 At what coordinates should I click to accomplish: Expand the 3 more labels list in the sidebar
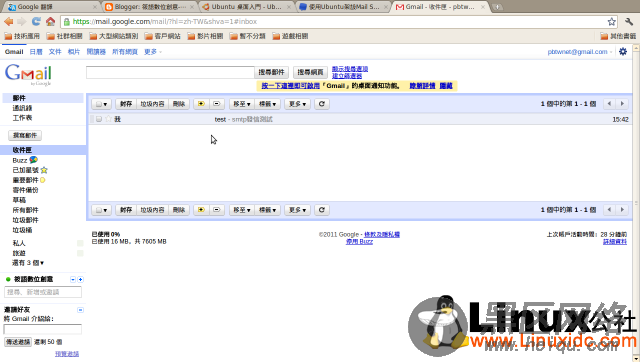click(28, 263)
